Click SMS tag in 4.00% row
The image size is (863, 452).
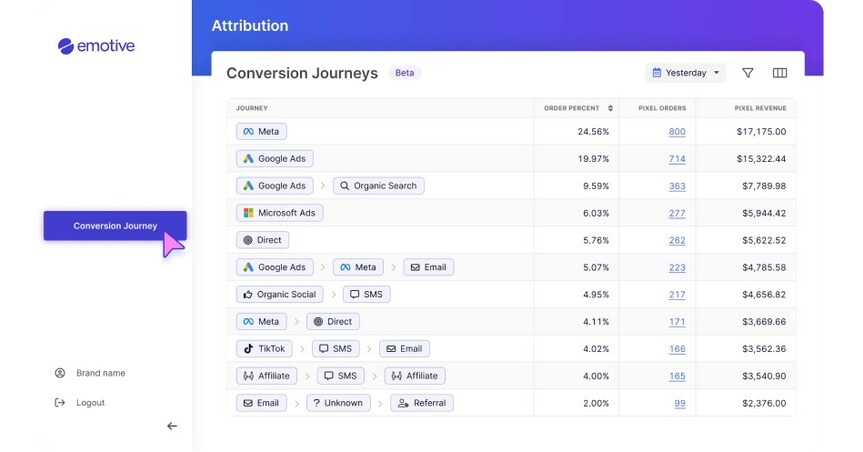coord(341,375)
